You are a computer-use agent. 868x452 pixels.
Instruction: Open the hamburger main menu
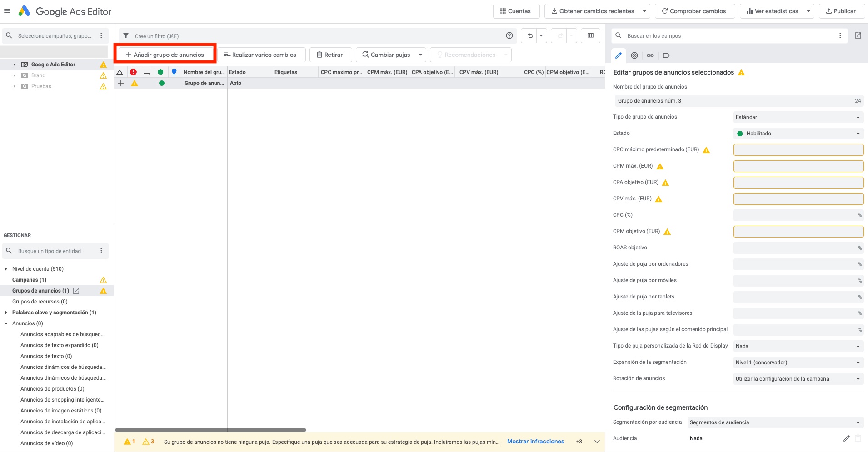(x=7, y=11)
